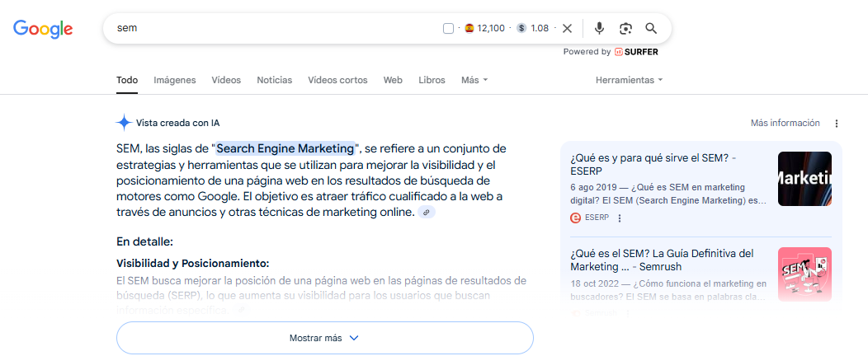Tick the Surfer keyword checkbox in search bar
868x356 pixels.
pyautogui.click(x=448, y=28)
